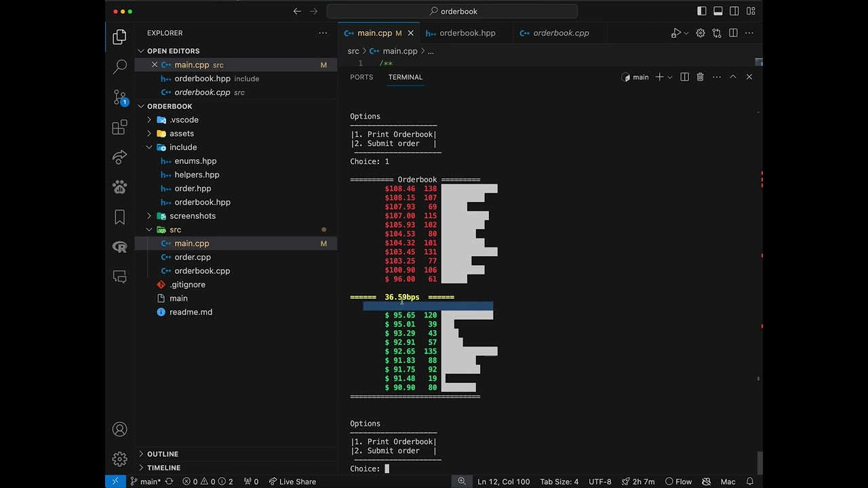868x488 pixels.
Task: Open the R extension view
Action: click(x=119, y=247)
